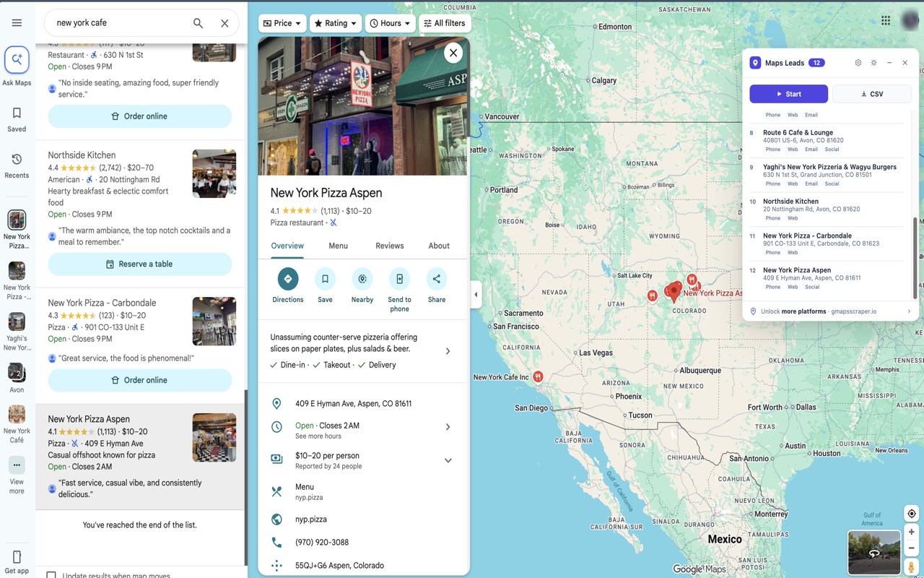This screenshot has height=578, width=924.
Task: Open the nyp.pizza website row
Action: click(x=364, y=519)
